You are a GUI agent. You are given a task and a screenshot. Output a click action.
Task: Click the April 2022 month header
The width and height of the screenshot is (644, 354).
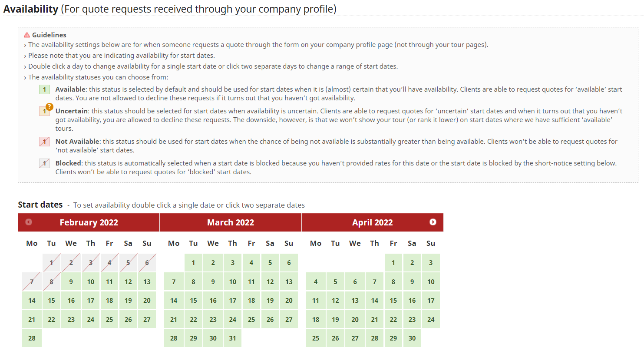(372, 222)
